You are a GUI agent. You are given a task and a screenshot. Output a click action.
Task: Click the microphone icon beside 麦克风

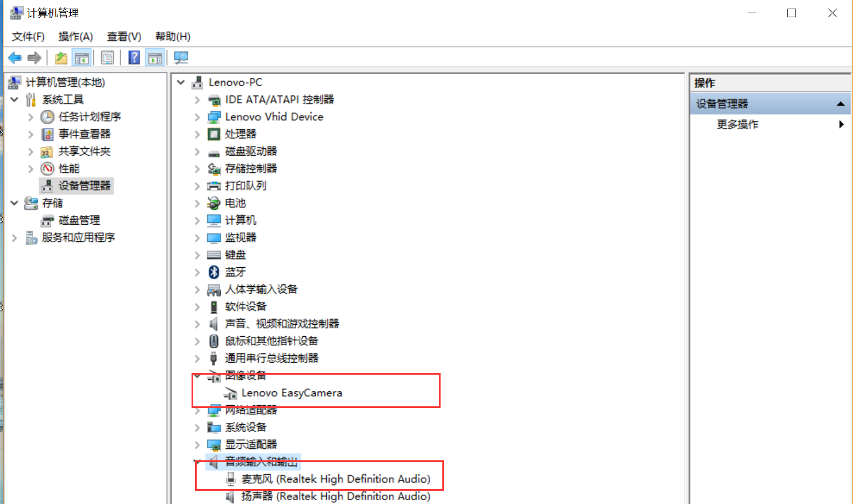[x=231, y=479]
